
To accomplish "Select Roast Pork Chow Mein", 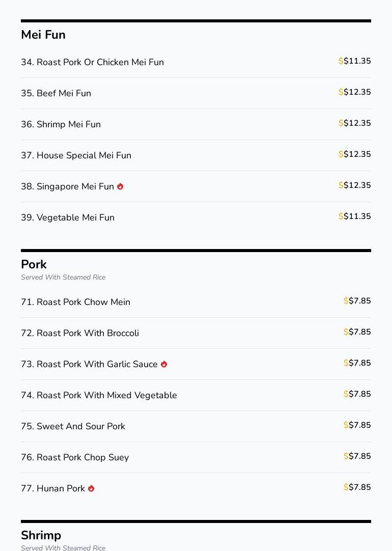I will point(75,302).
